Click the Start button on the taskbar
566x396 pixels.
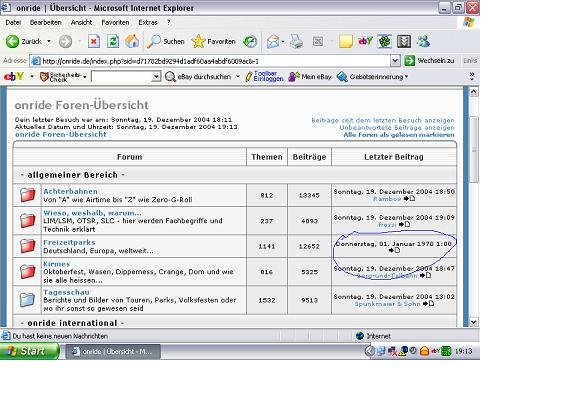pyautogui.click(x=30, y=351)
